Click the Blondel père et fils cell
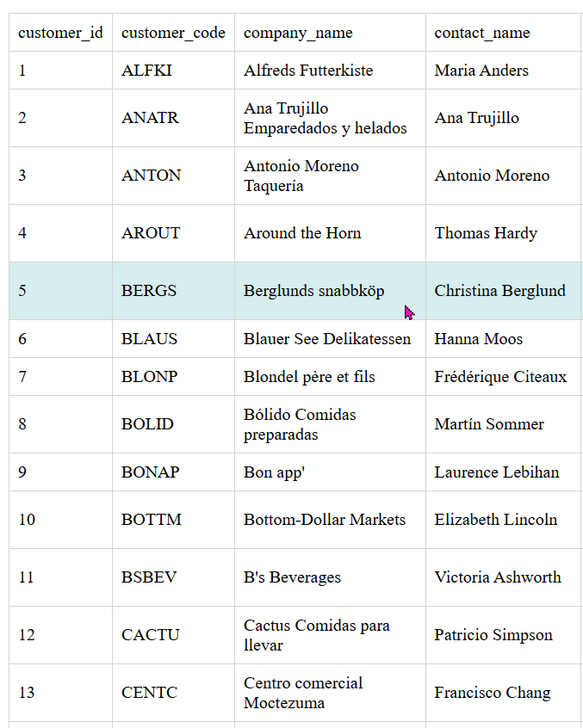This screenshot has width=583, height=728. tap(309, 377)
